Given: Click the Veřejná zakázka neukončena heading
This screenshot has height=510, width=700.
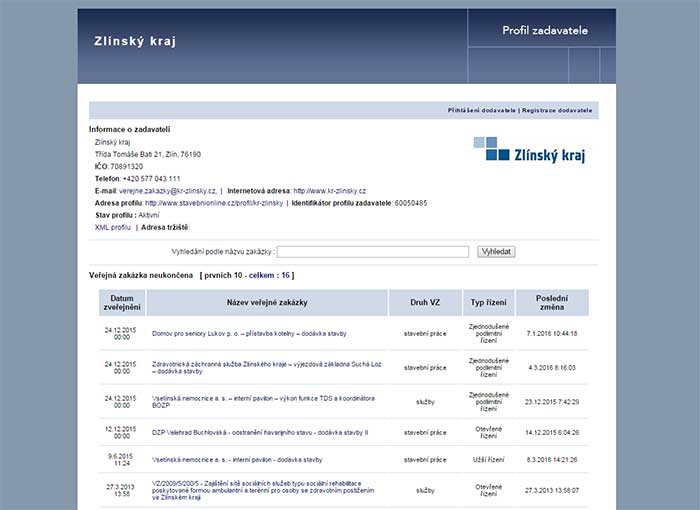Looking at the screenshot, I should 141,275.
